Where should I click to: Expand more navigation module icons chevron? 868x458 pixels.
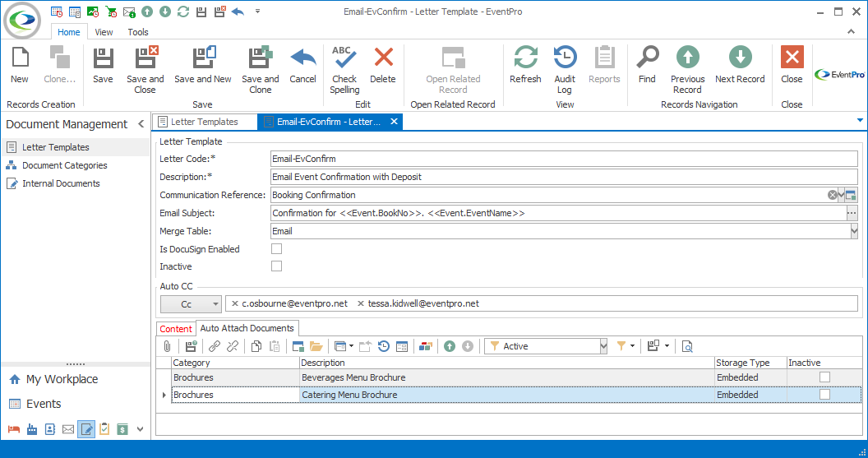(140, 429)
